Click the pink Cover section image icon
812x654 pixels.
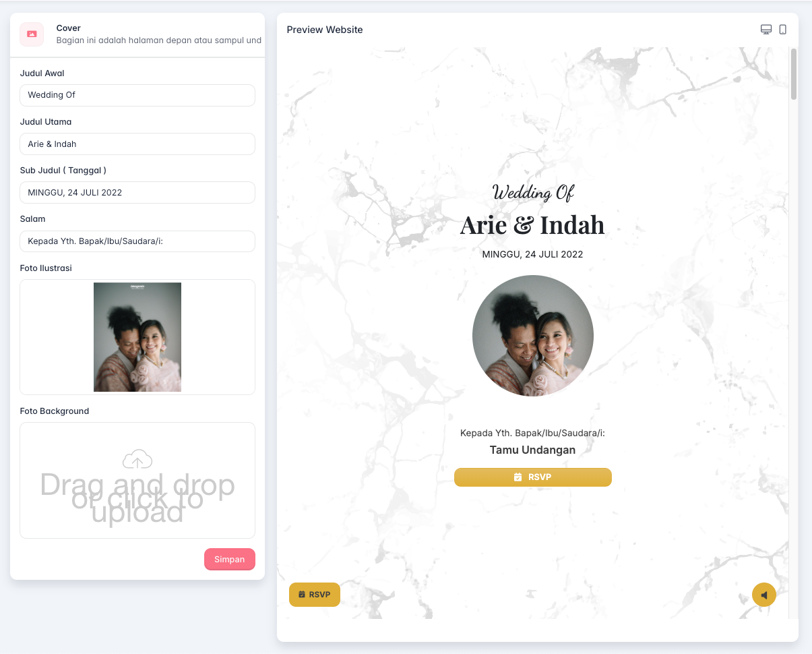click(32, 34)
